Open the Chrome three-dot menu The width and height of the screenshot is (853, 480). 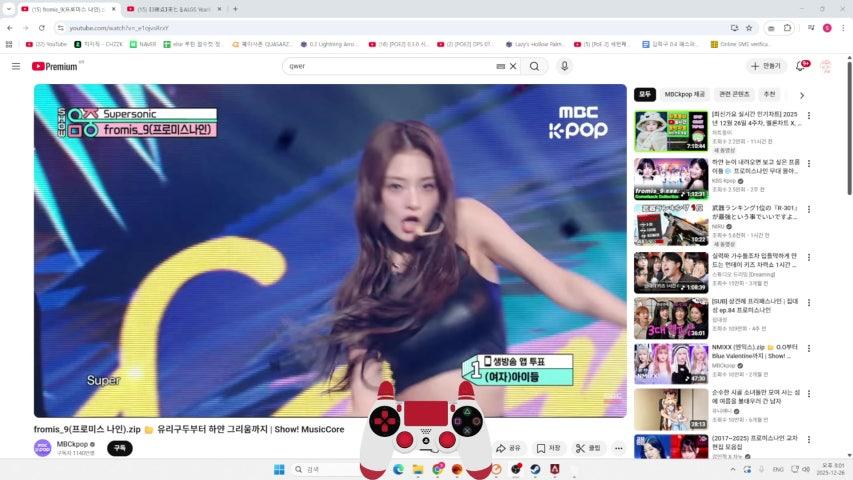(x=843, y=28)
